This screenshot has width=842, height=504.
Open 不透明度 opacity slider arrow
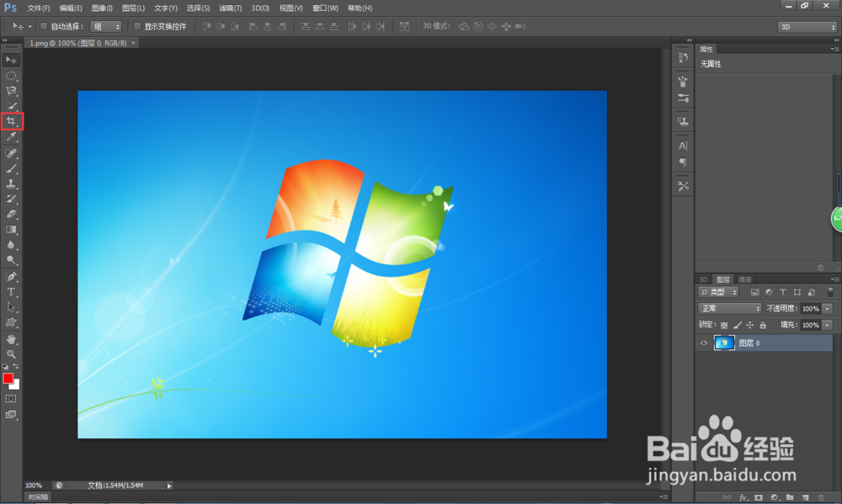828,309
